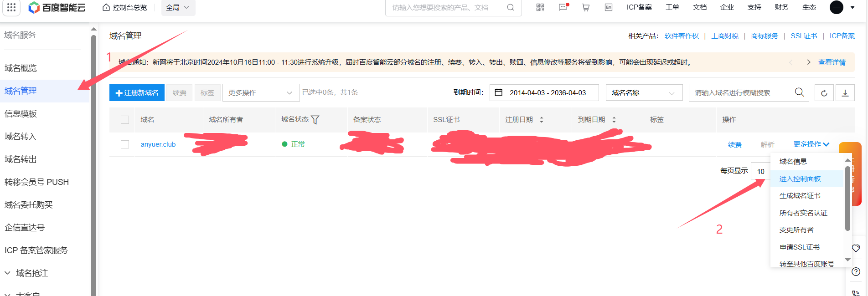The image size is (868, 296).
Task: Click 解析 in the anyuer.club row
Action: (767, 145)
